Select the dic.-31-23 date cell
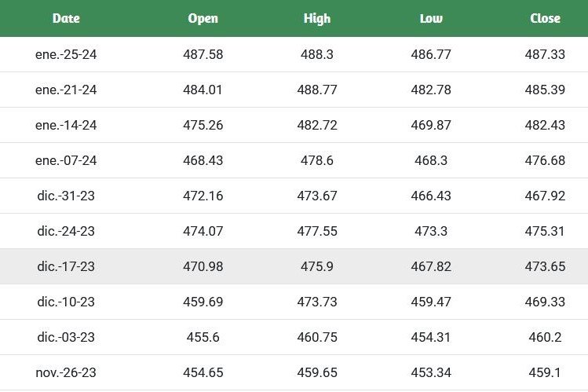 (x=66, y=196)
